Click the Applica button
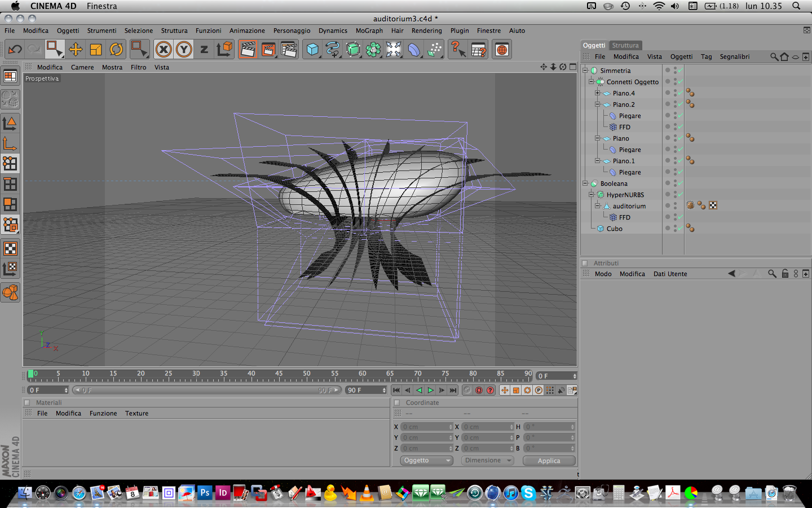This screenshot has height=508, width=812. (549, 461)
